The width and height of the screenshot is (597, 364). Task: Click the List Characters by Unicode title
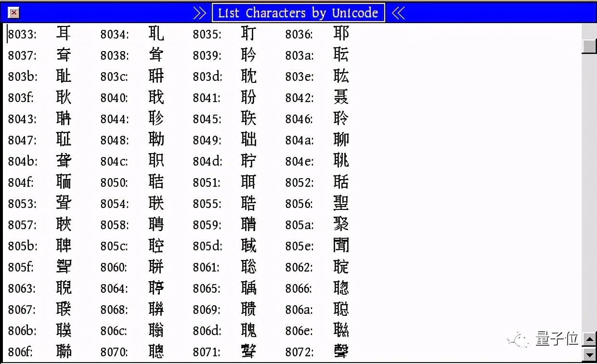click(298, 13)
